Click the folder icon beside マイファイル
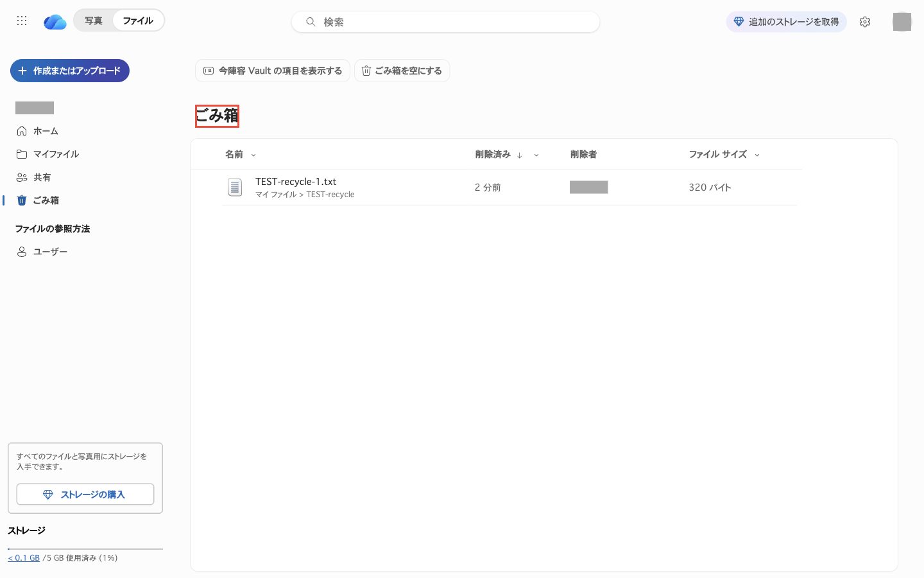Viewport: 924px width, 578px height. [22, 154]
